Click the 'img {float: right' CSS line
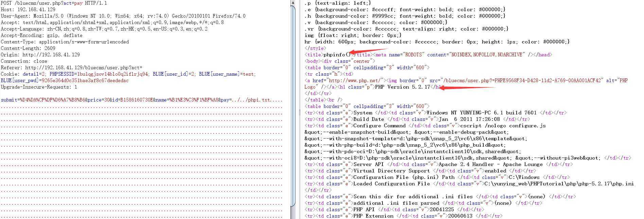644x219 pixels. 353,35
